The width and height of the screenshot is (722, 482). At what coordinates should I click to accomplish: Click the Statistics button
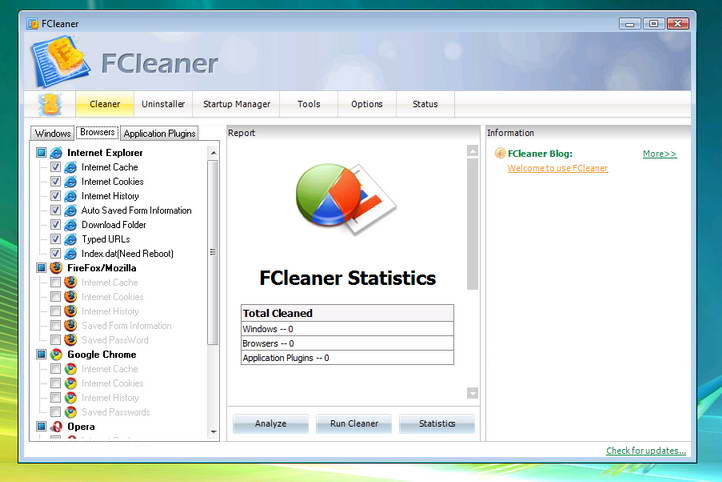[437, 424]
